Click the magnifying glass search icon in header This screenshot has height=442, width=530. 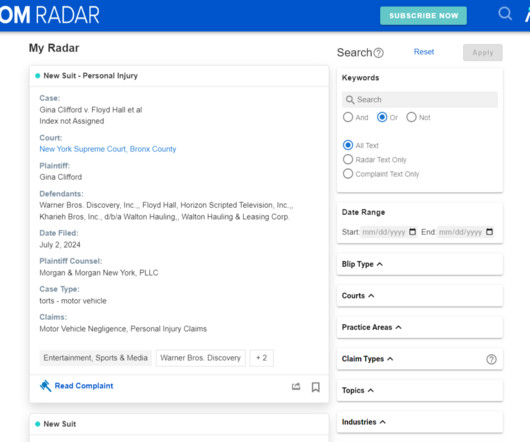click(x=505, y=14)
